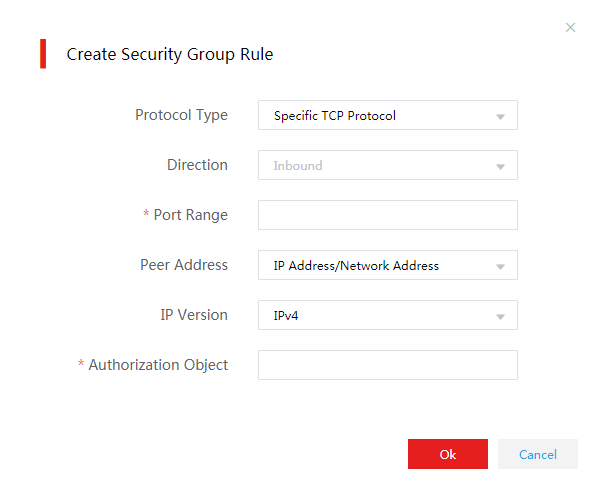Image resolution: width=597 pixels, height=486 pixels.
Task: Focus the Port Range input field
Action: pos(388,215)
